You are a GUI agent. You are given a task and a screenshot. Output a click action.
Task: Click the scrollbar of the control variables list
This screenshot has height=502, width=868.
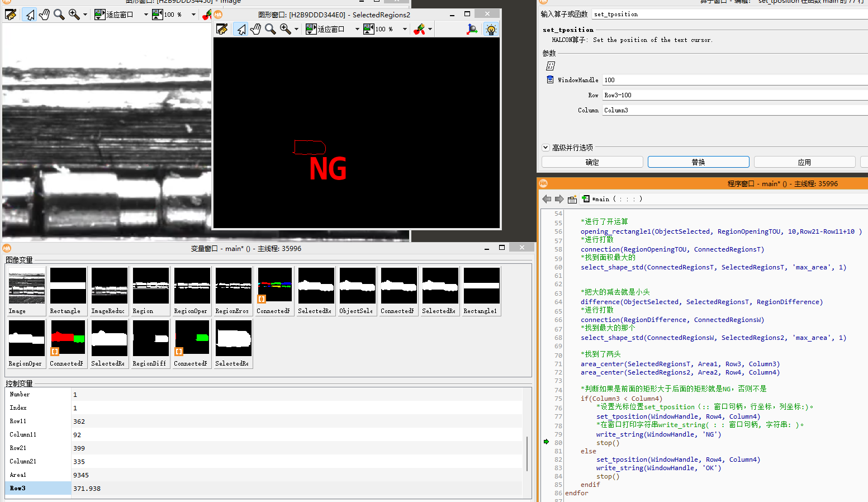527,453
